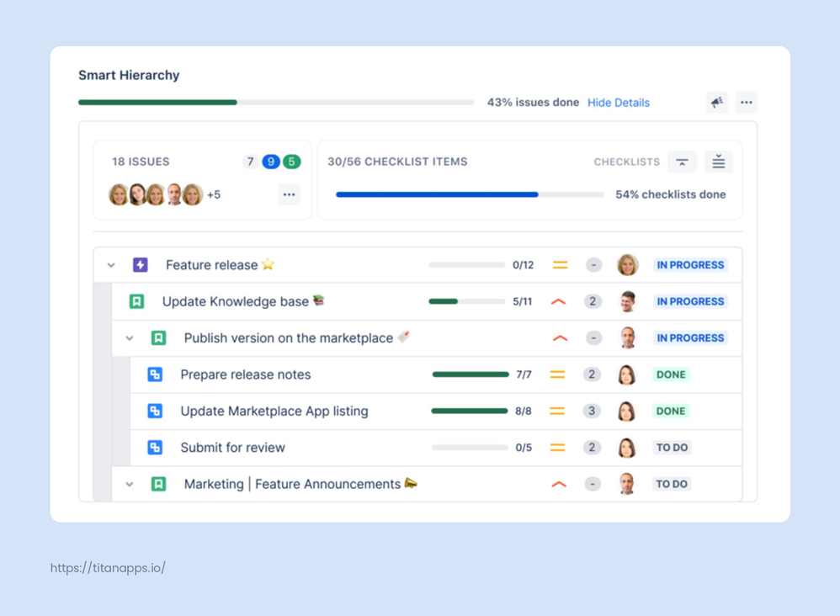
Task: Click the assignee avatar on Submit for review
Action: tap(627, 448)
